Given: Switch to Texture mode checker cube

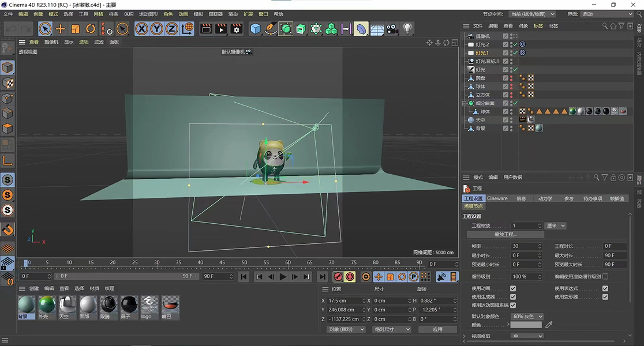Looking at the screenshot, I should [x=8, y=83].
